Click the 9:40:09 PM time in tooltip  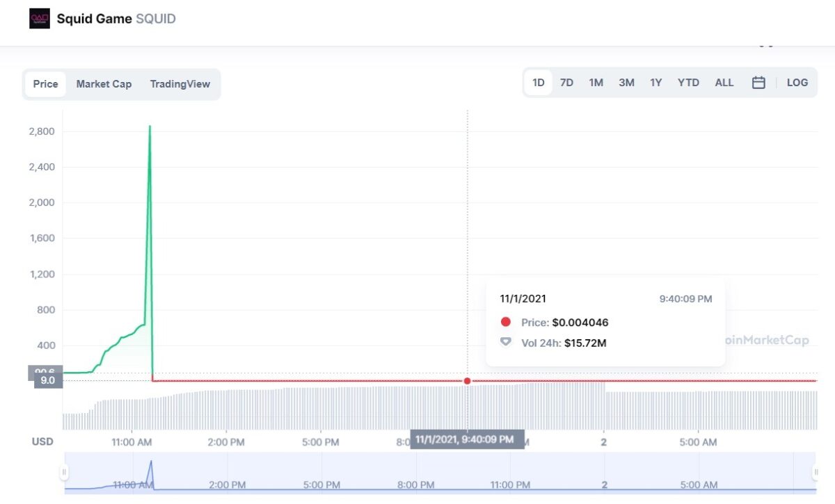click(x=686, y=299)
